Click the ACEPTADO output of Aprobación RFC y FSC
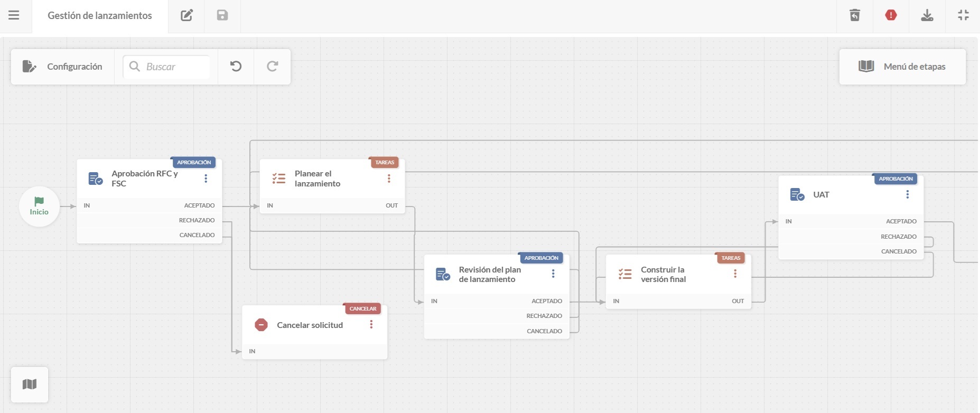Image resolution: width=980 pixels, height=413 pixels. [x=199, y=205]
